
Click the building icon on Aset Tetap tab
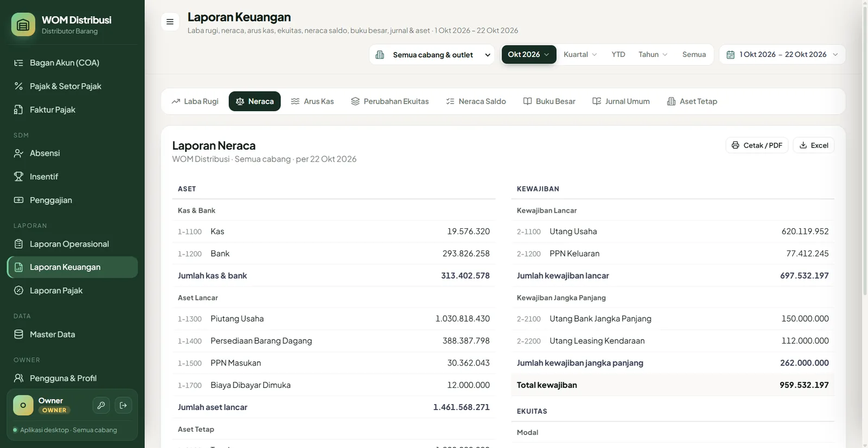click(x=671, y=101)
